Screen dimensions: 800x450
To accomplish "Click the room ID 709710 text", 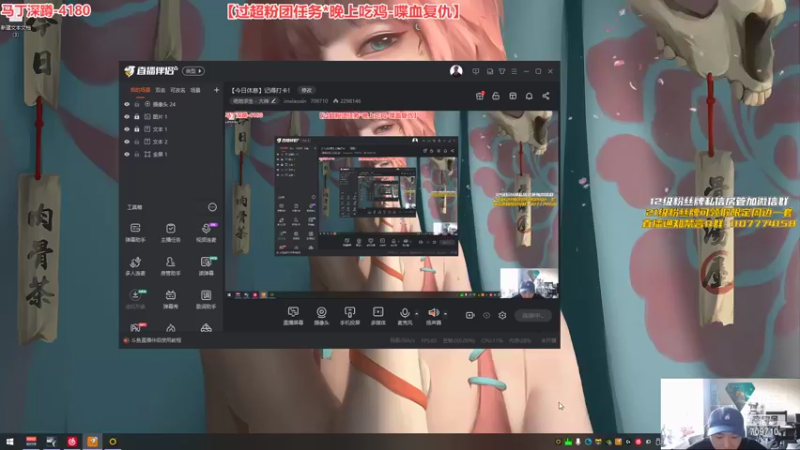I will coord(319,101).
